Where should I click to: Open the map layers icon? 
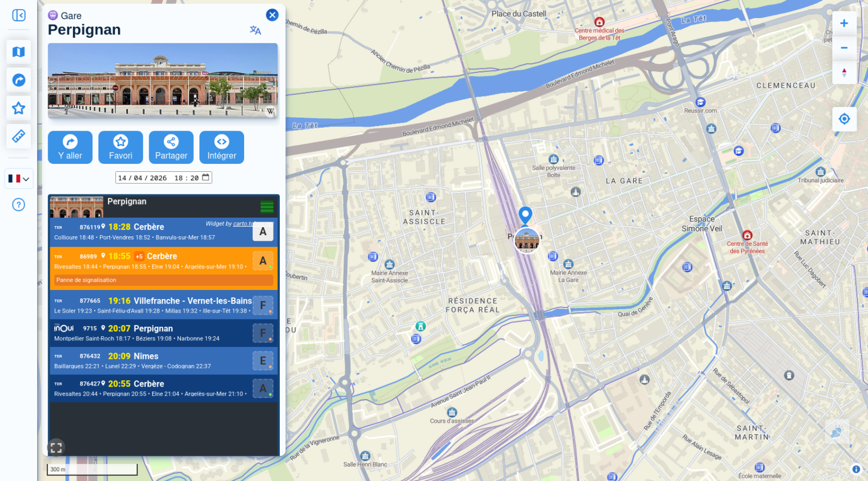pos(19,52)
